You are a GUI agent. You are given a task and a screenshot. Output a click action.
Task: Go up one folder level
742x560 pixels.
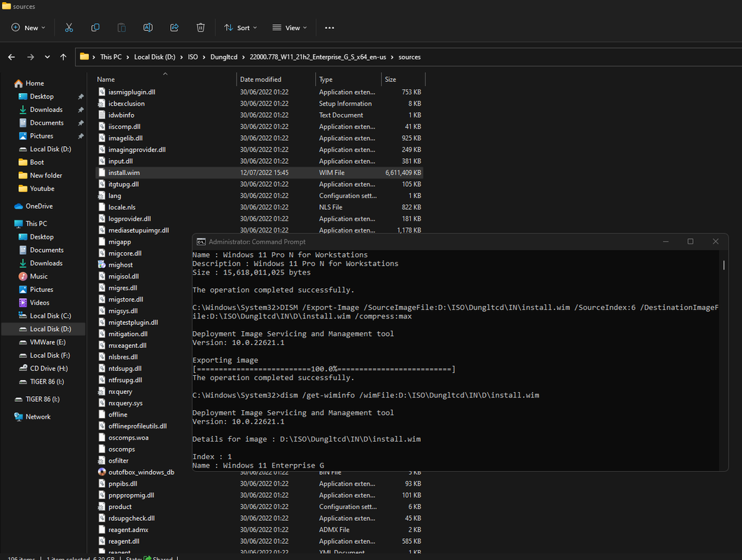pos(64,57)
